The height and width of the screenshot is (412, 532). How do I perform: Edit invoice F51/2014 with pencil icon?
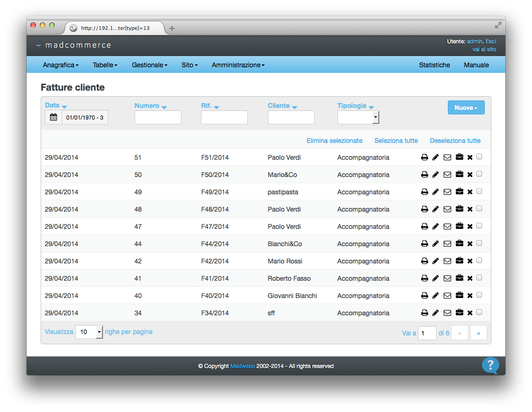coord(436,157)
